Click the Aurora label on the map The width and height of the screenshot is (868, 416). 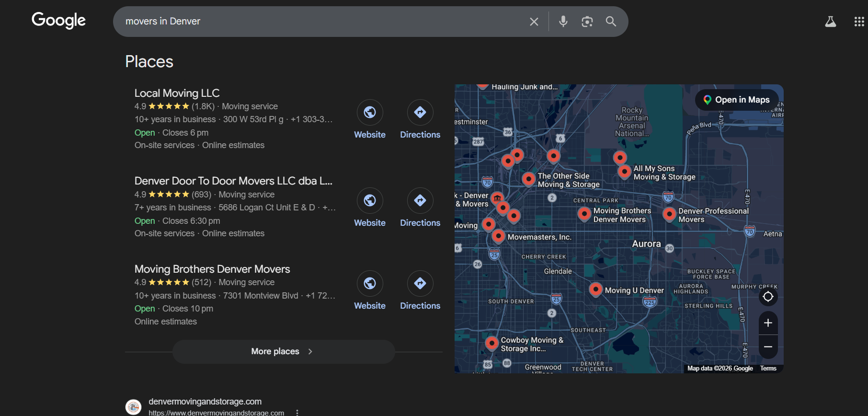pyautogui.click(x=646, y=244)
